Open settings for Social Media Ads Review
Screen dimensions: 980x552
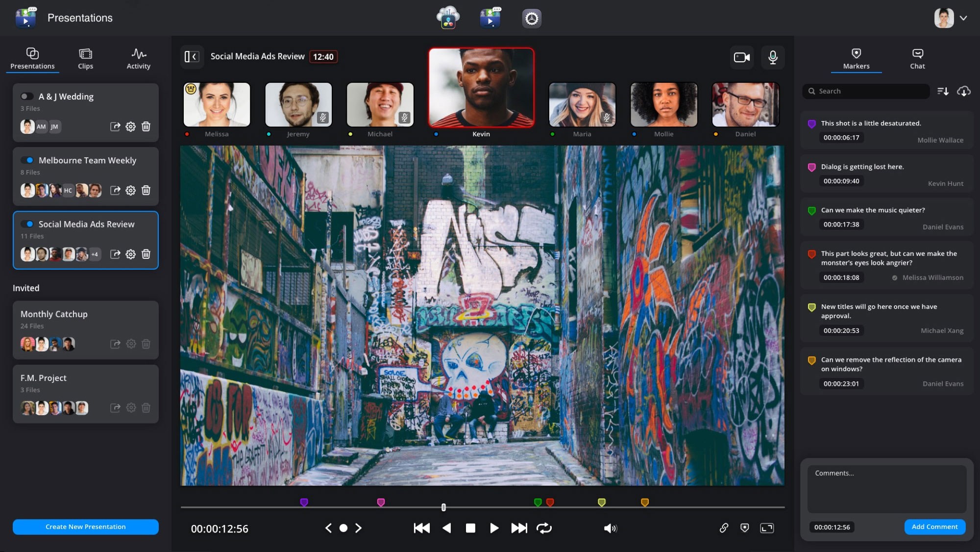[x=130, y=254]
